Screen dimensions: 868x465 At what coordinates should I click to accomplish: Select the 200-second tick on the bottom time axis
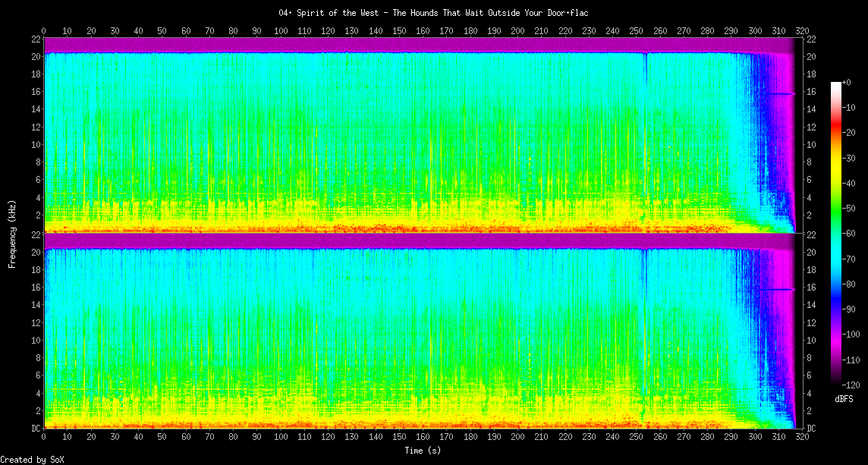pyautogui.click(x=517, y=438)
